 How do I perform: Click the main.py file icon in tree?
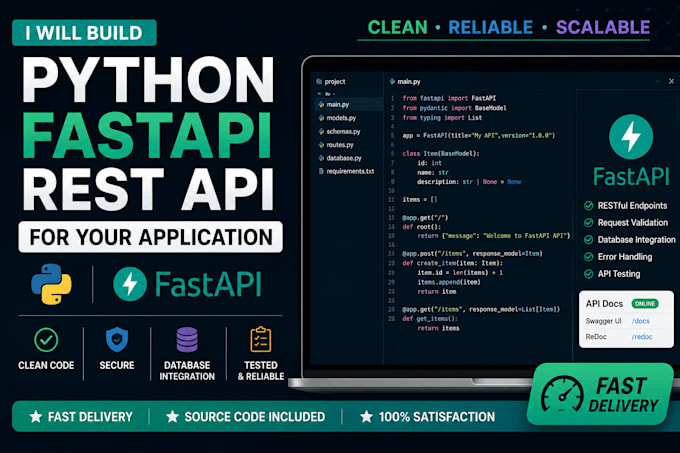[321, 104]
